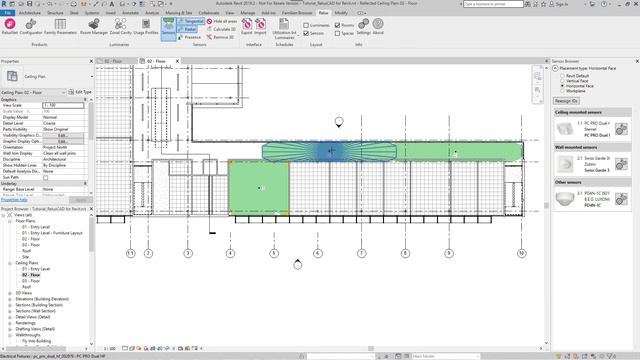Select the Radial sensor area option
The image size is (640, 360).
[x=187, y=29]
